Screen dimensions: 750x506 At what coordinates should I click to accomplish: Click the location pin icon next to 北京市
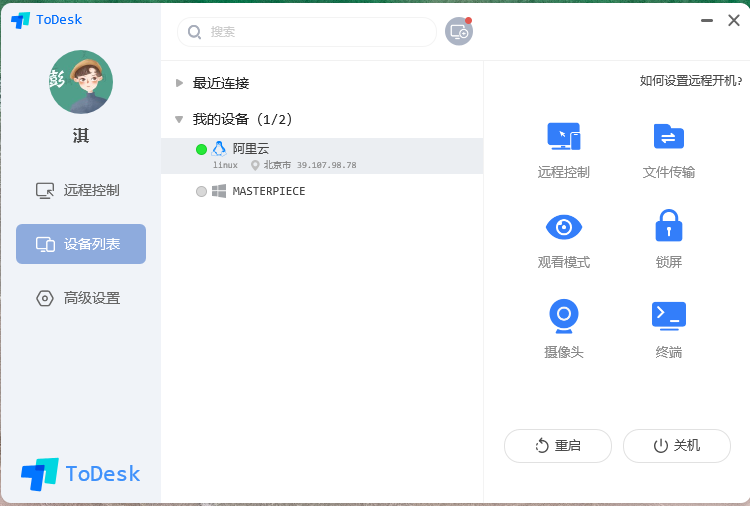click(255, 165)
